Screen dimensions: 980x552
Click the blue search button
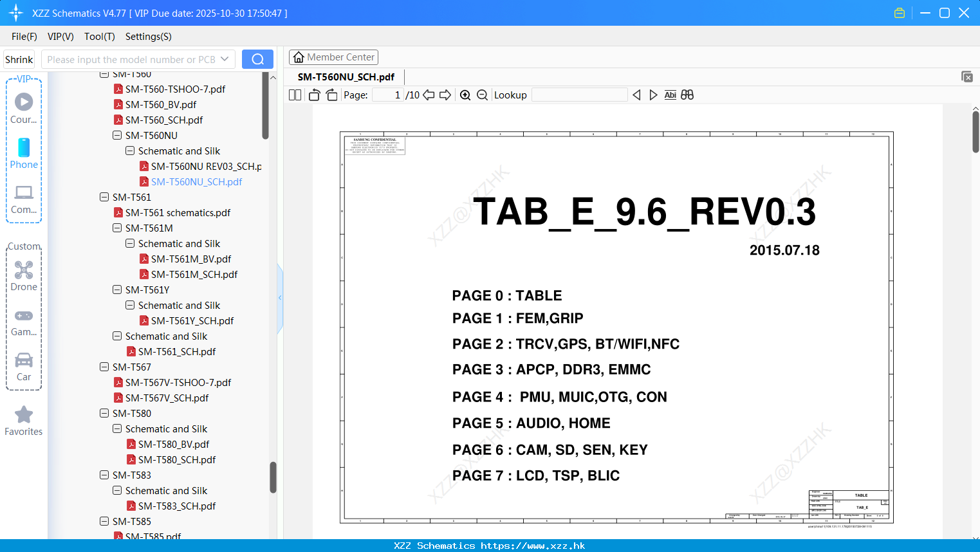point(257,59)
